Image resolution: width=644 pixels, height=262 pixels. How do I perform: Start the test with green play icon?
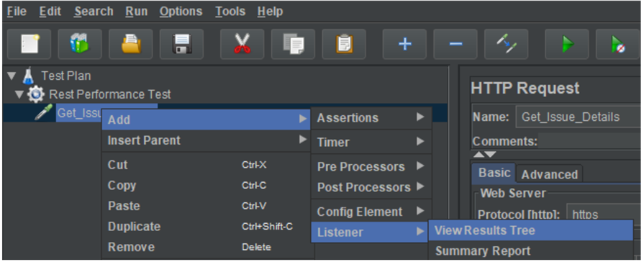click(567, 44)
